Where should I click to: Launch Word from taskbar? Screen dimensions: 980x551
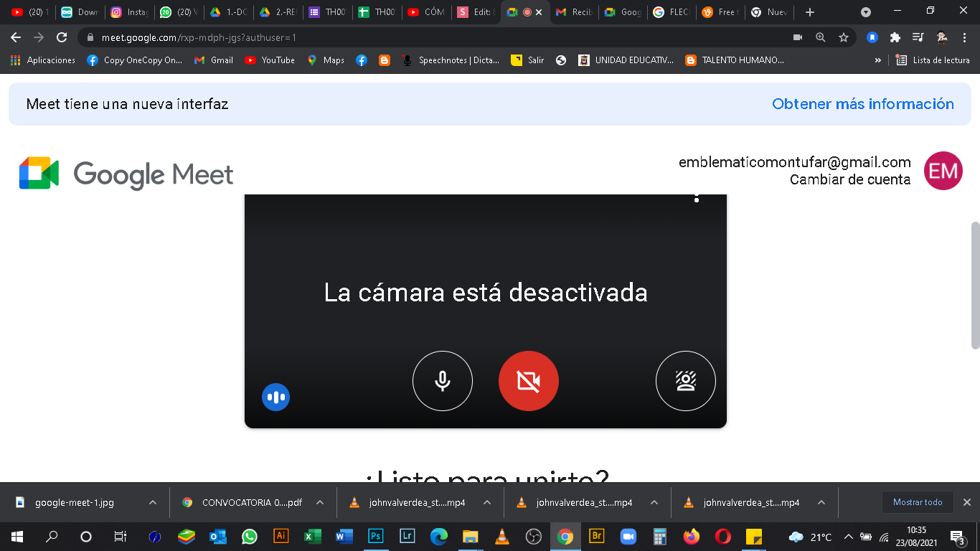point(344,536)
